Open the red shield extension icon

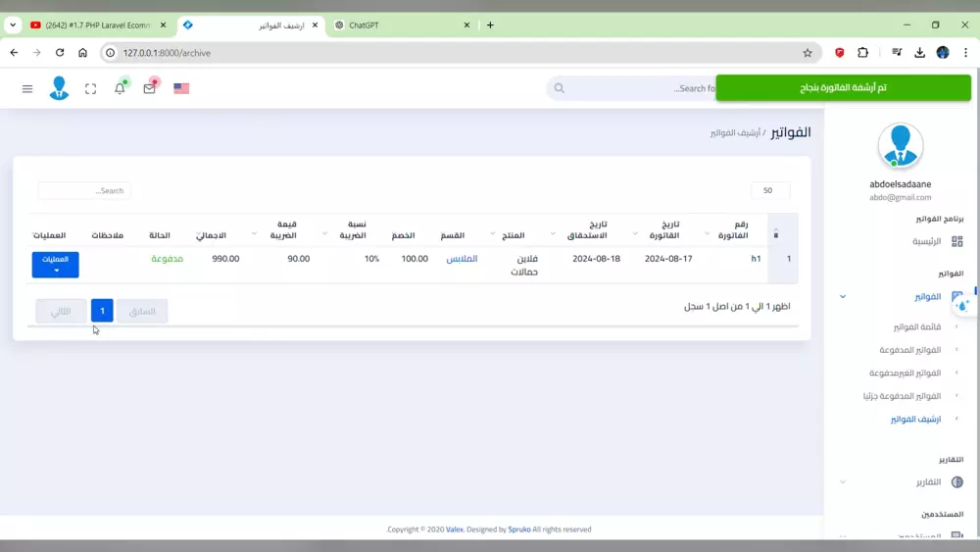point(840,53)
